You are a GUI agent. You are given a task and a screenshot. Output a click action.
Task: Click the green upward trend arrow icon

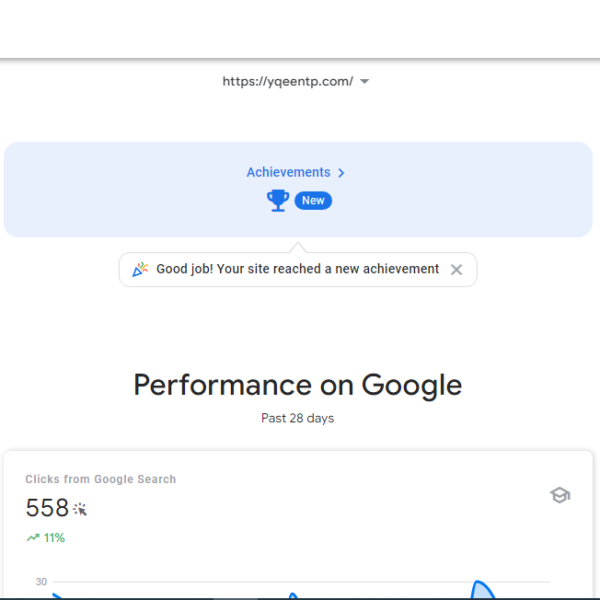pos(33,538)
